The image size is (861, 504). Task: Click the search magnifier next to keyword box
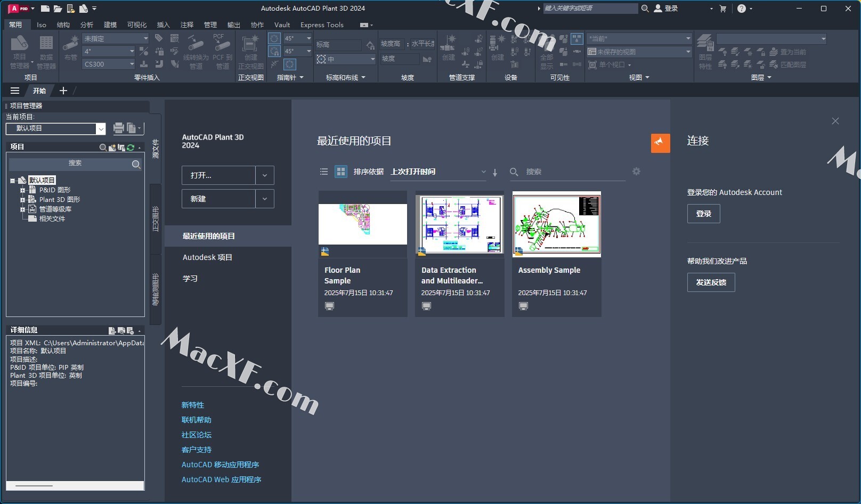[x=645, y=9]
